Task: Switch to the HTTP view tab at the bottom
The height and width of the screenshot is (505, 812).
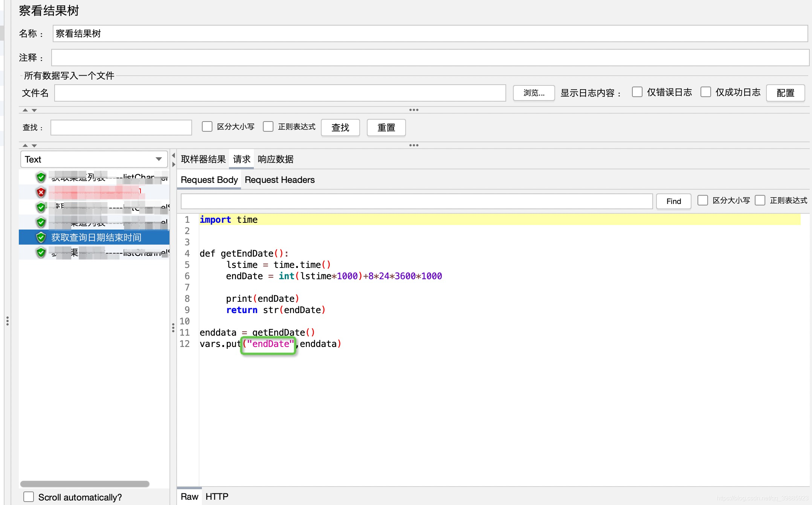Action: pyautogui.click(x=217, y=496)
